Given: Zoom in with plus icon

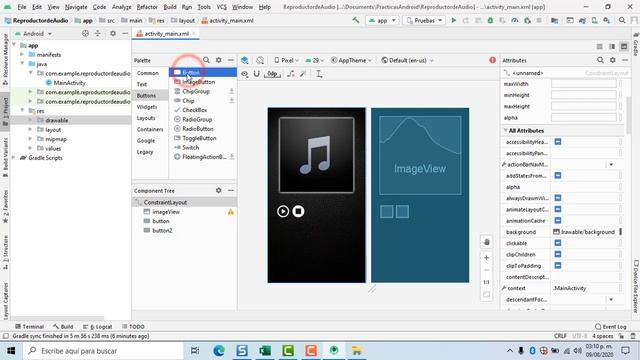Looking at the screenshot, I should [x=487, y=258].
